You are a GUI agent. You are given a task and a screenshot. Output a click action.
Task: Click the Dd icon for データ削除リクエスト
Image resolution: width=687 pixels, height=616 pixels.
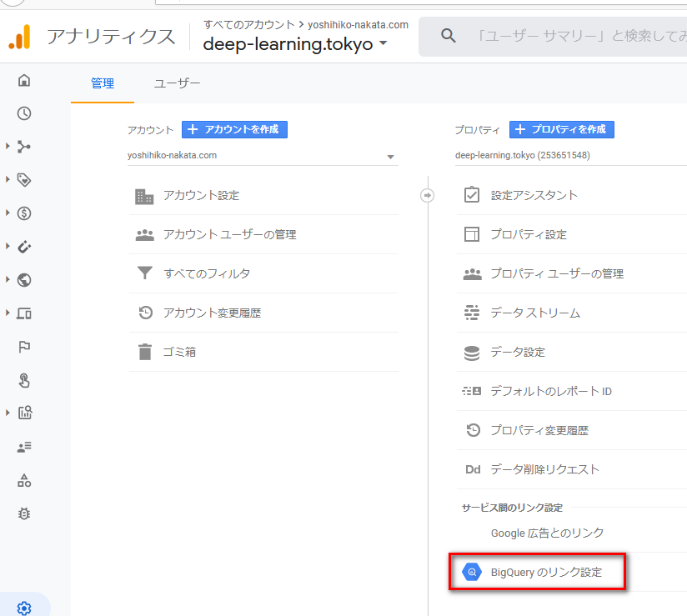coord(473,469)
